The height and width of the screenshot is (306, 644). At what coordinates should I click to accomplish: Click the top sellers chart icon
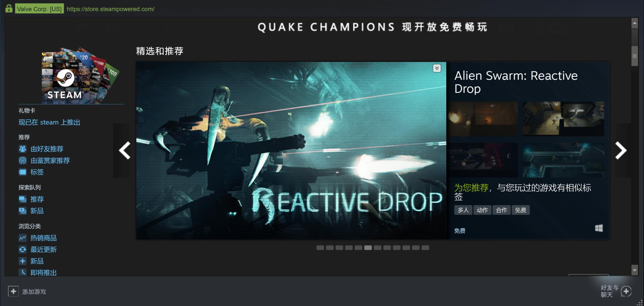pos(22,238)
